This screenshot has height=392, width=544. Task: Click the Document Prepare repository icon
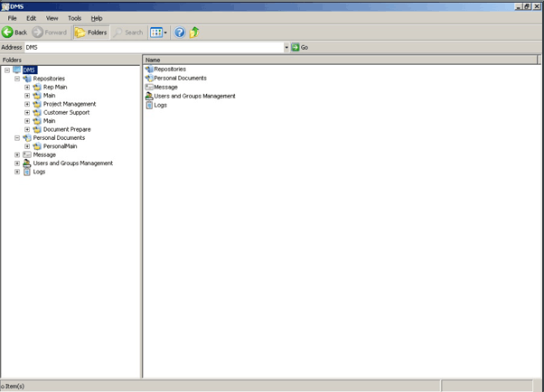point(37,129)
